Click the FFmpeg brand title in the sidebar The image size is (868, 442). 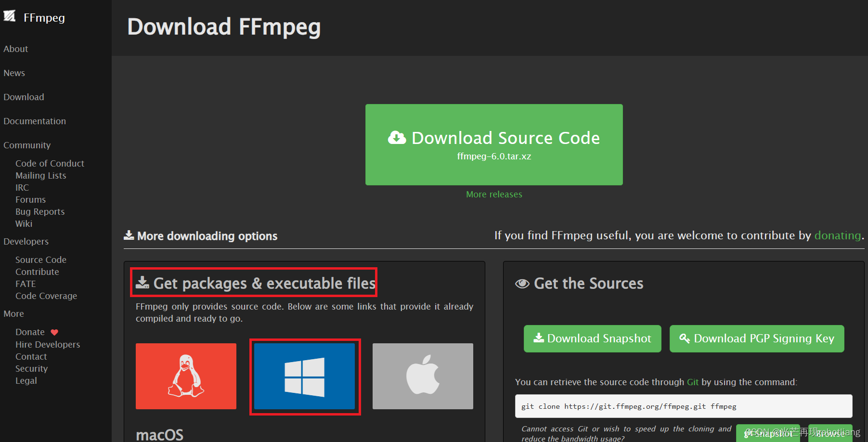coord(44,18)
